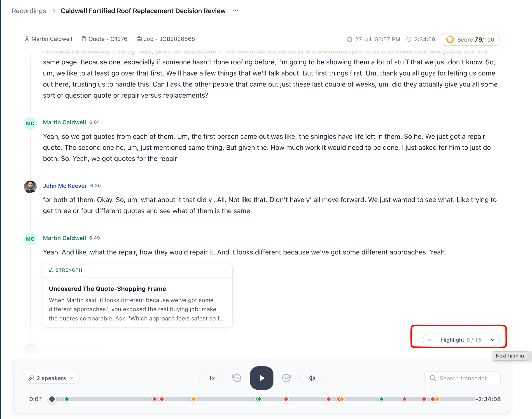The height and width of the screenshot is (419, 532).
Task: Open Job - JOB2026868 link
Action: (166, 39)
